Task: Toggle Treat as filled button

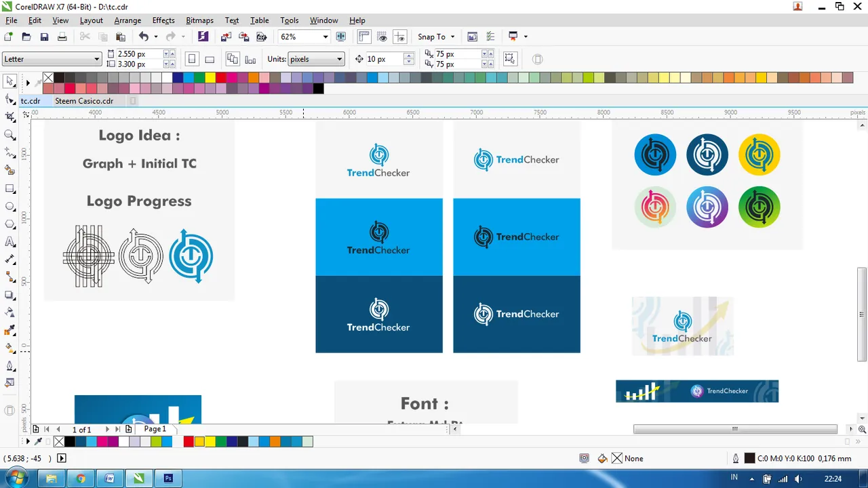Action: pyautogui.click(x=511, y=59)
